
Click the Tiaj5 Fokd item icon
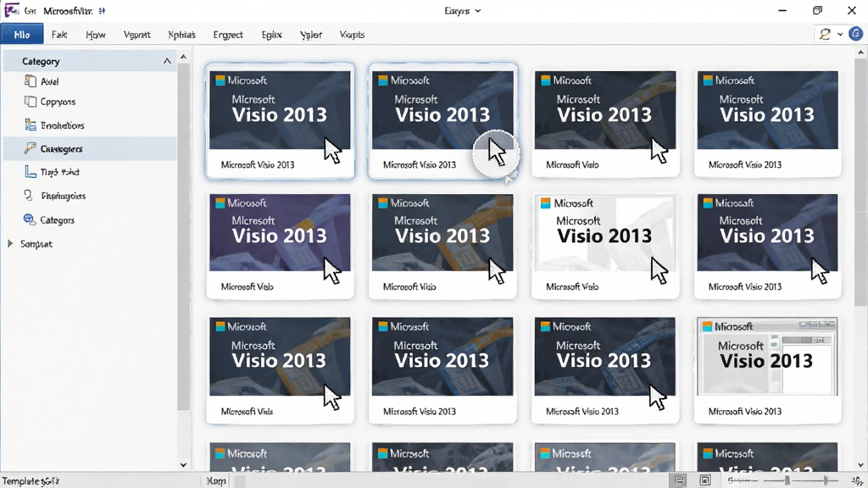pyautogui.click(x=31, y=171)
